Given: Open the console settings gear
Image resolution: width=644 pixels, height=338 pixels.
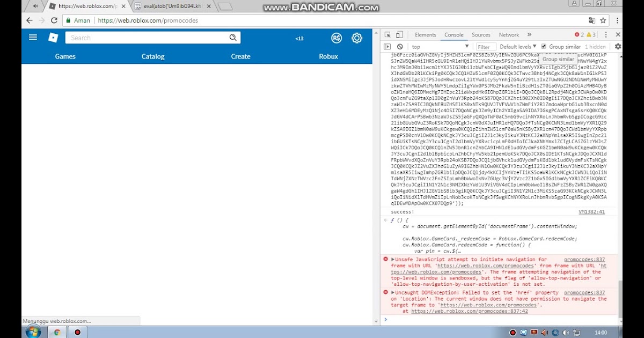Looking at the screenshot, I should pos(618,47).
